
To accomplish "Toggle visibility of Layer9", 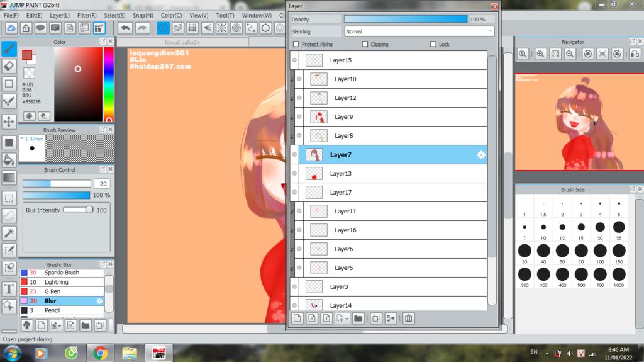I will [x=299, y=117].
